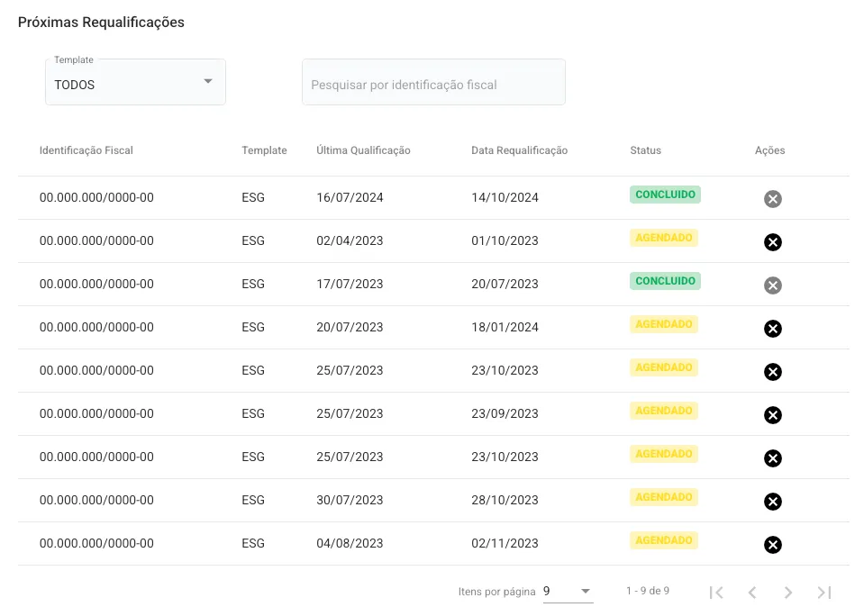This screenshot has width=864, height=616.
Task: Click the CONCLUIDO badge for 14/10/2024
Action: point(665,195)
